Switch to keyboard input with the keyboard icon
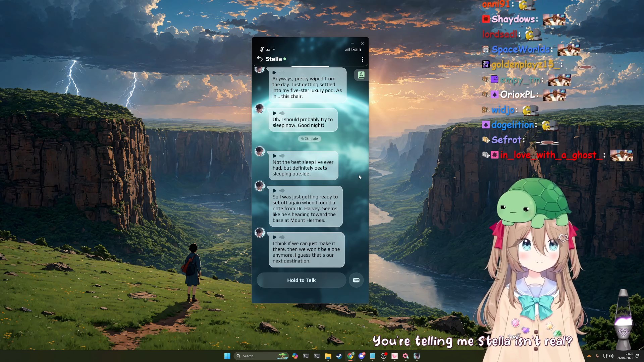This screenshot has height=362, width=644. 356,280
